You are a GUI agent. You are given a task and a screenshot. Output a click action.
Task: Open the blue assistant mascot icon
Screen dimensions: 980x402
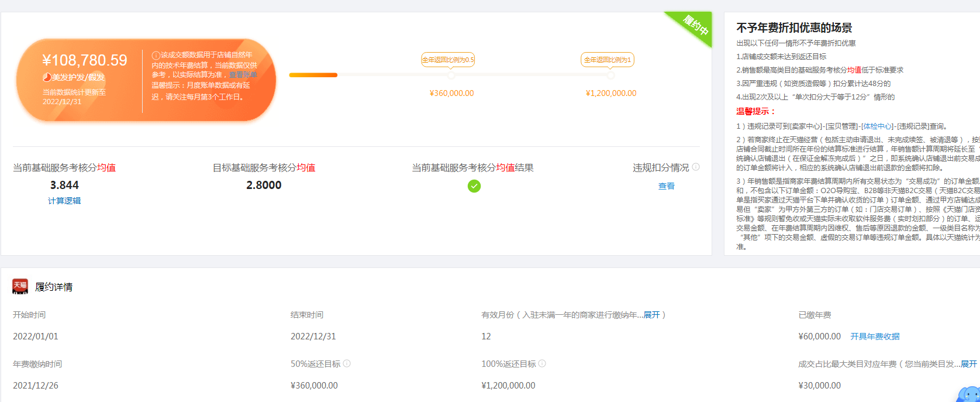tap(969, 394)
